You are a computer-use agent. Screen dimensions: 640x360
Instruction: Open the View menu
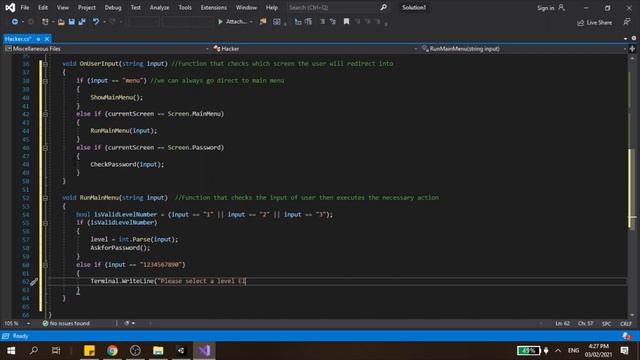pos(63,7)
